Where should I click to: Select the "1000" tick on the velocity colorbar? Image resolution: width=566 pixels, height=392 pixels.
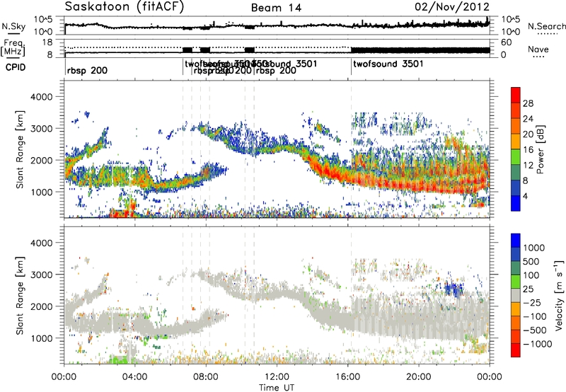tap(534, 248)
